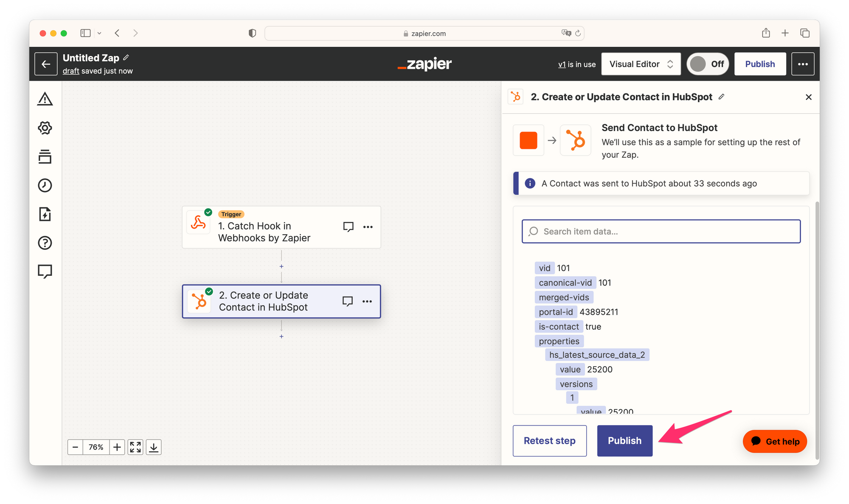Select the Catch Hook in Webhooks step
The height and width of the screenshot is (504, 849).
point(281,227)
